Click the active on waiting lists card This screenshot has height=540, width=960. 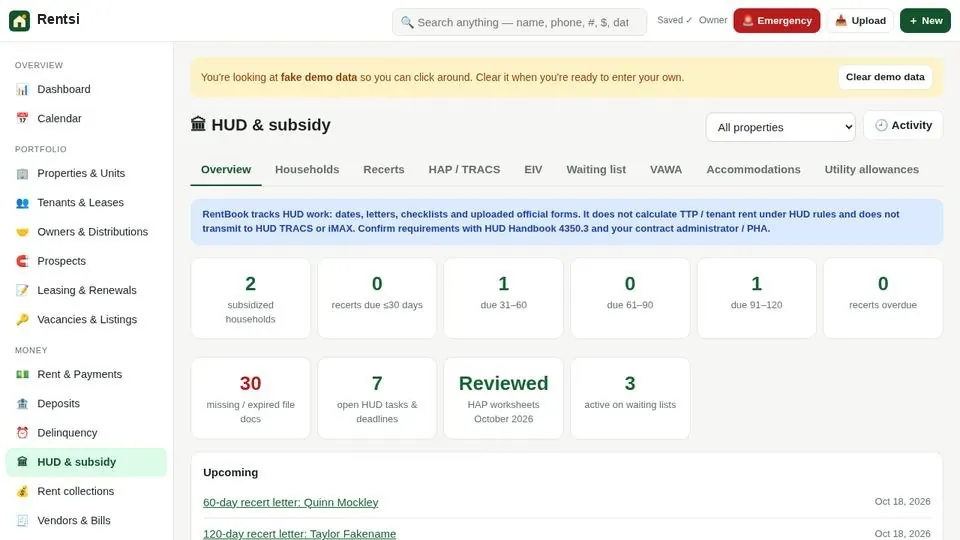[x=630, y=398]
